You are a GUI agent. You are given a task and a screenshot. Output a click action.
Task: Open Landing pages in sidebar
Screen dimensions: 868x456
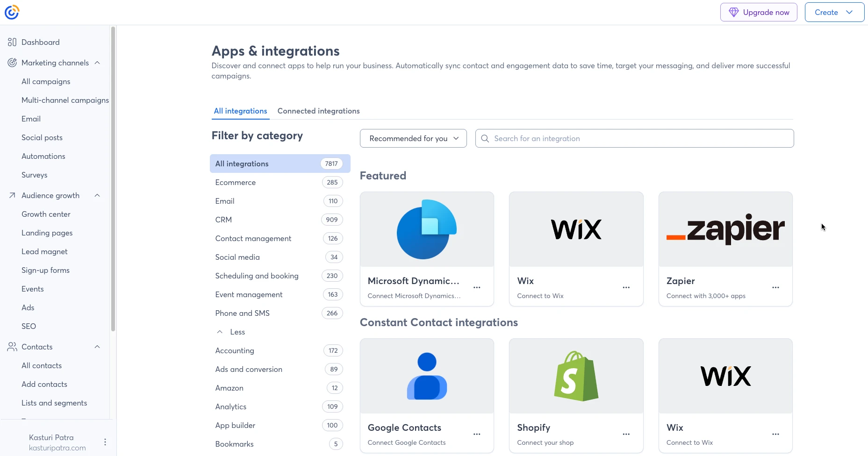47,233
